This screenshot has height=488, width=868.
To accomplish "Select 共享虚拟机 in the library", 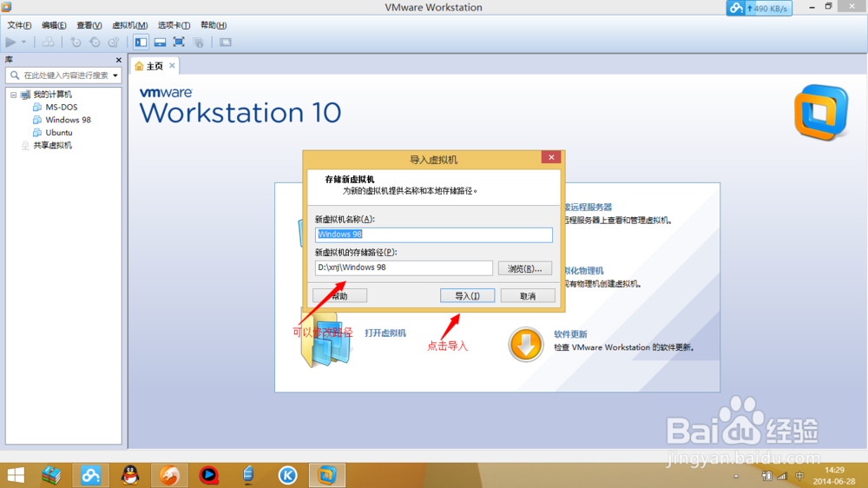I will pyautogui.click(x=52, y=145).
